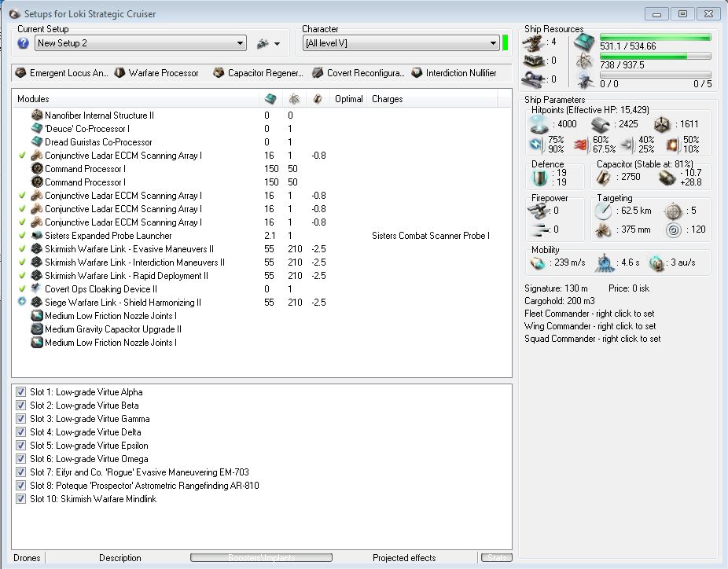Toggle active state of Sisters Expanded Probe Launcher
This screenshot has height=569, width=728.
(22, 235)
